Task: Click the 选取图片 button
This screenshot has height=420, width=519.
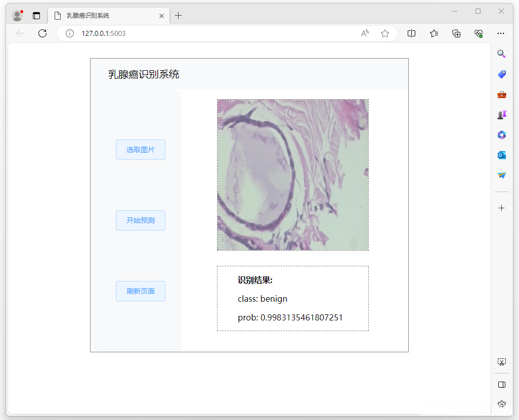Action: pos(141,150)
